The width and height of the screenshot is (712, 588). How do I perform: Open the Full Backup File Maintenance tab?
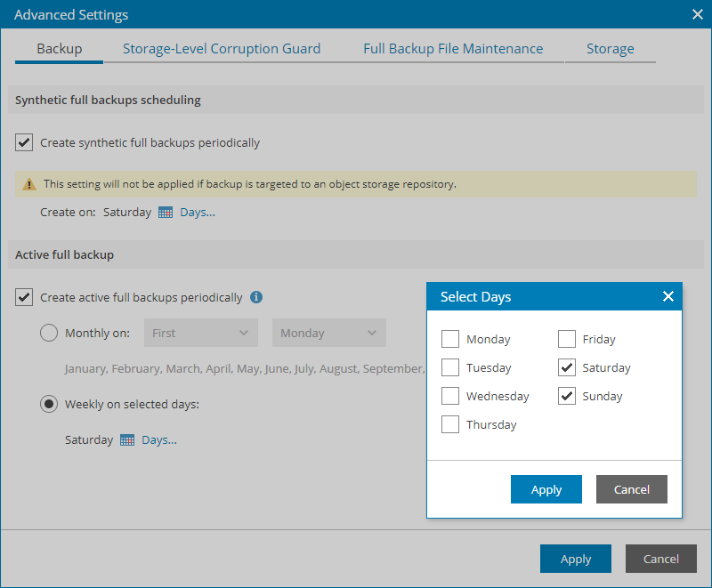click(x=453, y=49)
